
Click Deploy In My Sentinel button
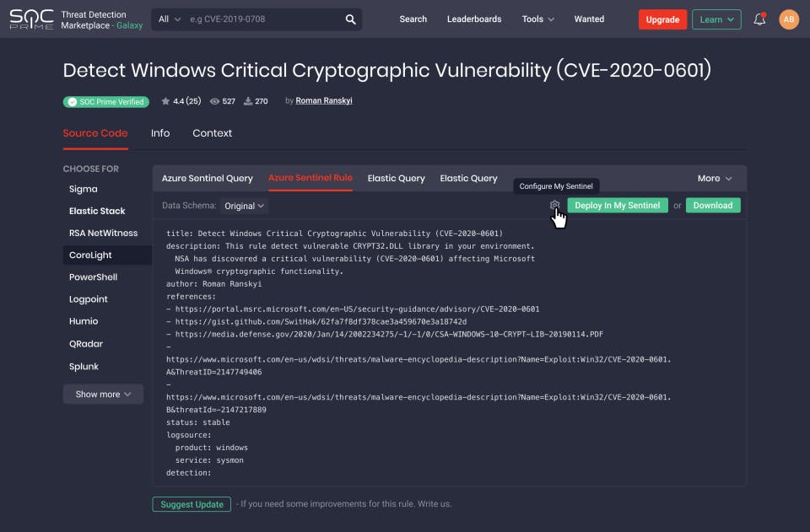(618, 205)
